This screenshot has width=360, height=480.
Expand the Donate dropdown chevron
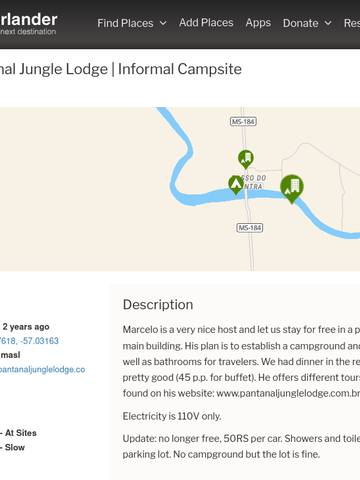point(328,23)
